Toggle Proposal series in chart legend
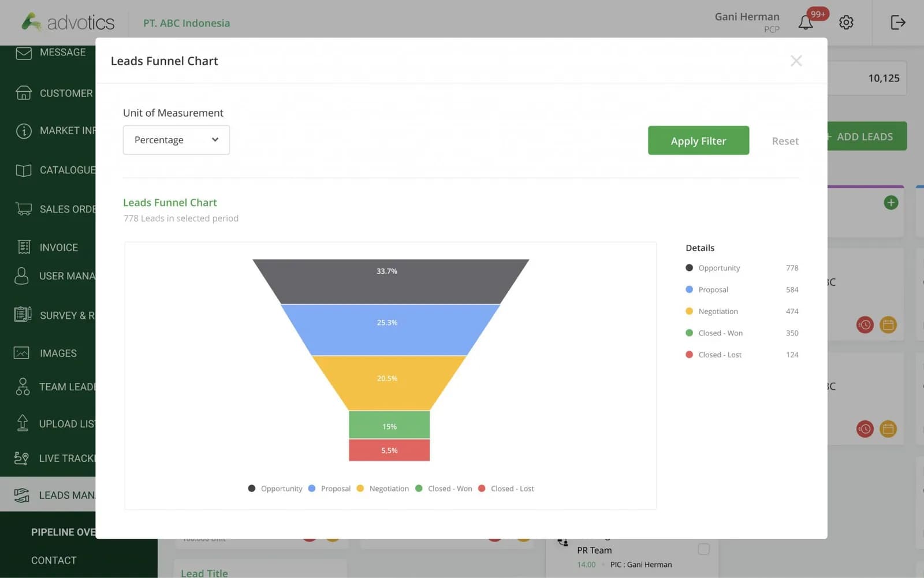The image size is (924, 578). tap(329, 488)
